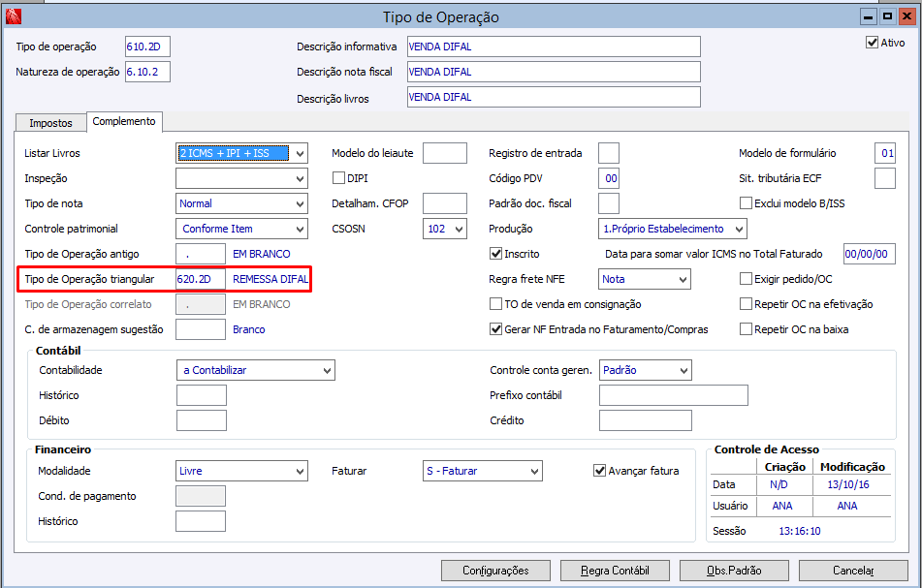Open the Listar Livros dropdown
Viewport: 922px width, 588px height.
(299, 153)
